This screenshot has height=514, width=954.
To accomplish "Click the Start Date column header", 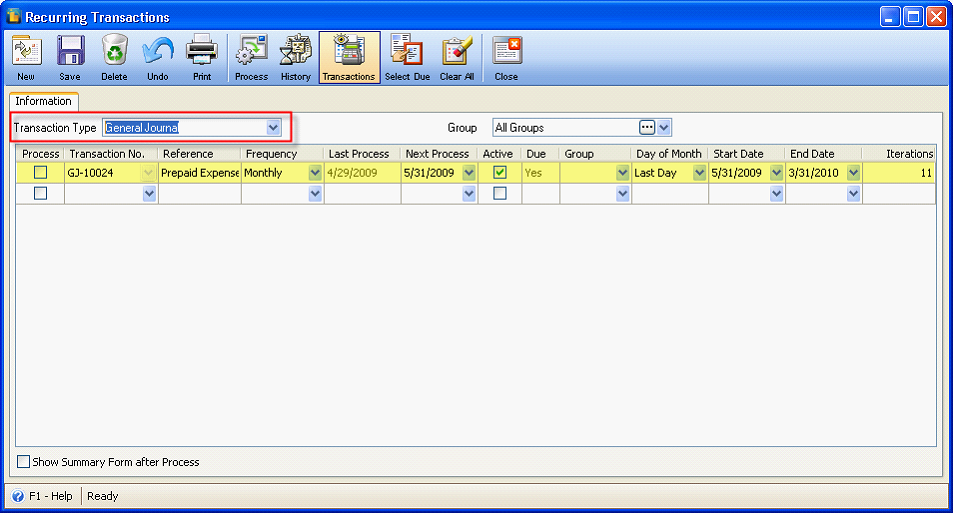I will (747, 154).
